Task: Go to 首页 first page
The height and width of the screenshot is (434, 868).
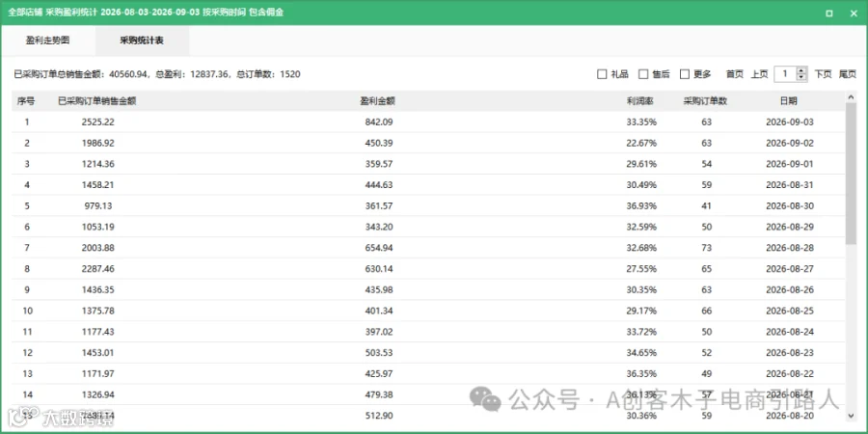Action: 735,74
